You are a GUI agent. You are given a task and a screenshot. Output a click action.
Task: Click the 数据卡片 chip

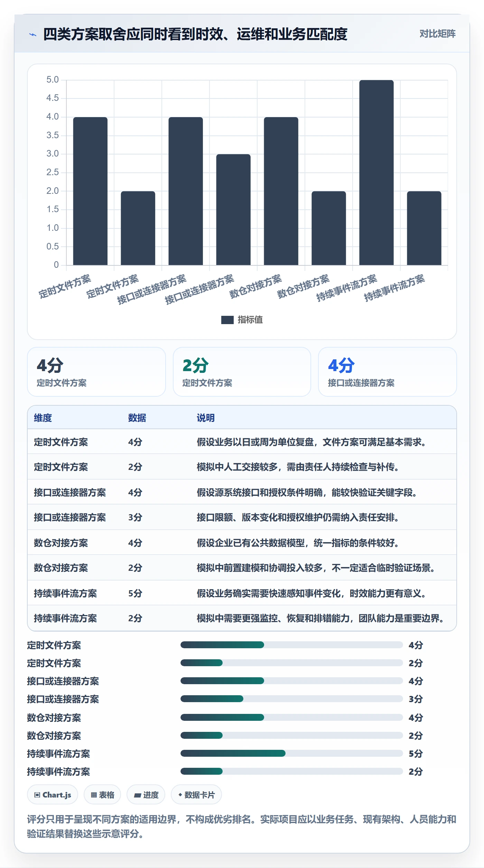[x=196, y=795]
